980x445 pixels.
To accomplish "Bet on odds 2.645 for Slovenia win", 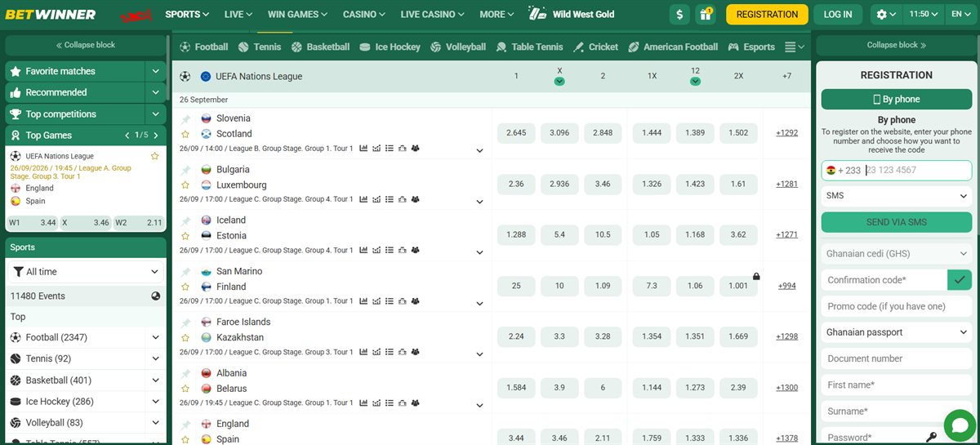I will coord(516,132).
